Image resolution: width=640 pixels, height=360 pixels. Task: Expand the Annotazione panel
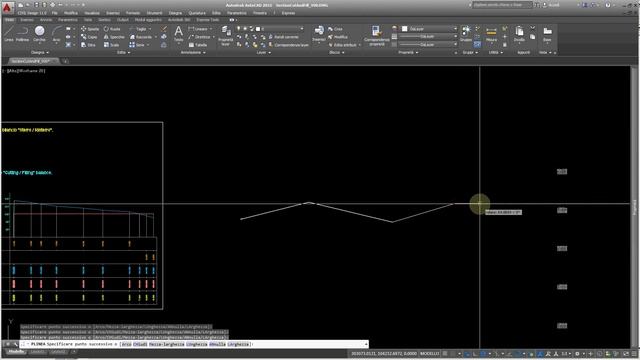click(193, 52)
